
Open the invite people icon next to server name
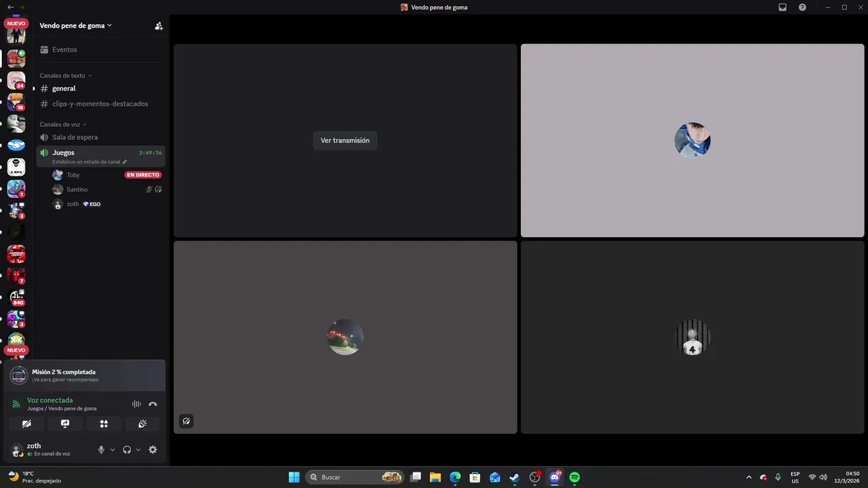click(159, 26)
